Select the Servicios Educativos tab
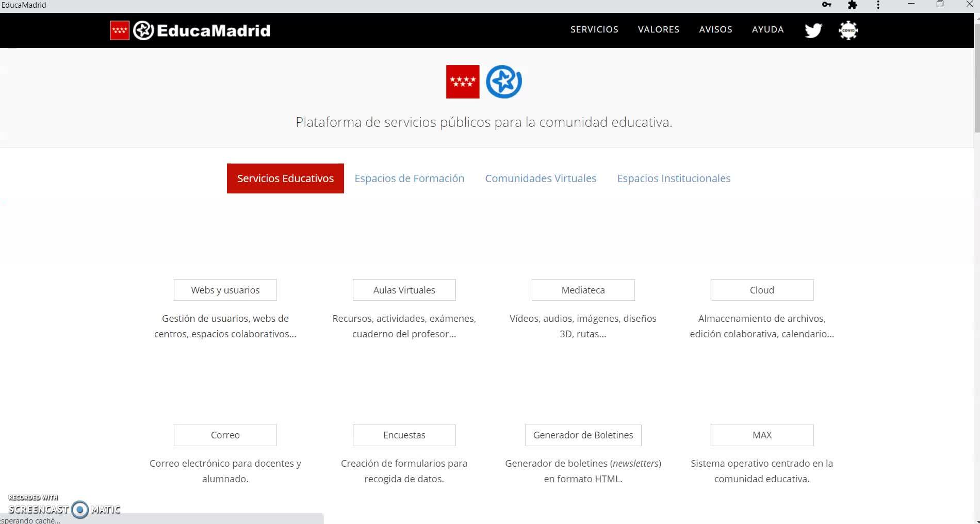This screenshot has width=980, height=524. tap(285, 178)
